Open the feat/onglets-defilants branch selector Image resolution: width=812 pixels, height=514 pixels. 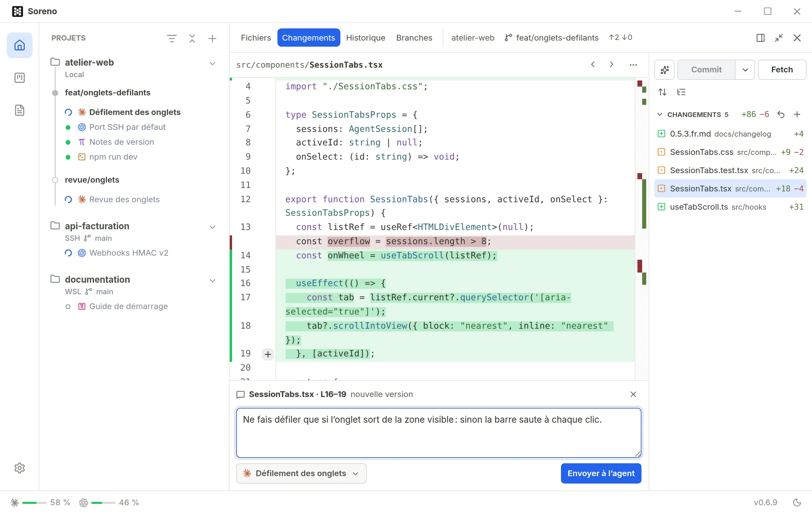pyautogui.click(x=551, y=38)
